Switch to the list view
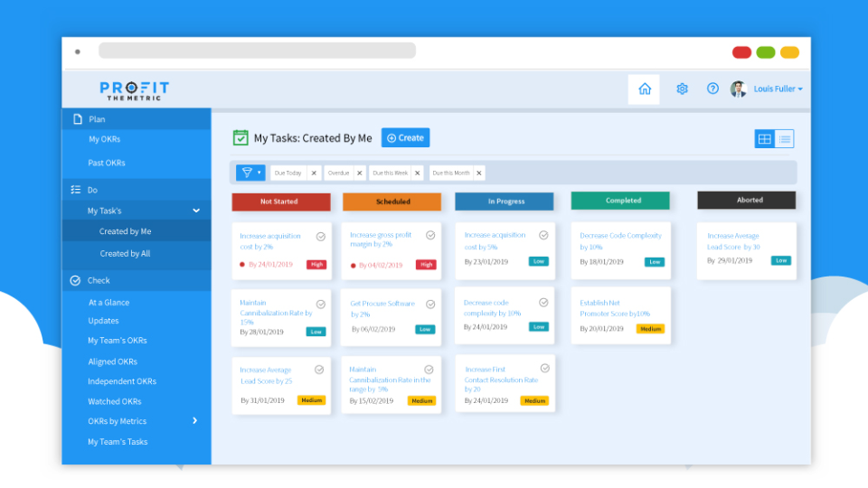 pyautogui.click(x=785, y=139)
